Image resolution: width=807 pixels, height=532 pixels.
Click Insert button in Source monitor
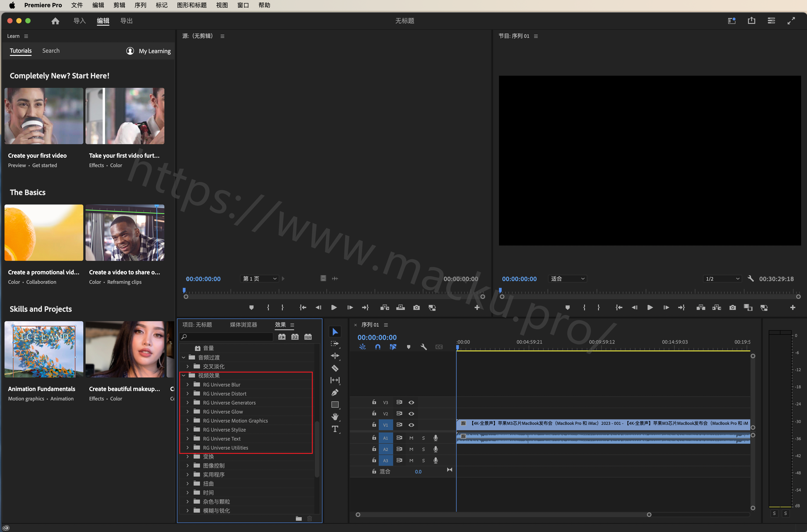[384, 307]
